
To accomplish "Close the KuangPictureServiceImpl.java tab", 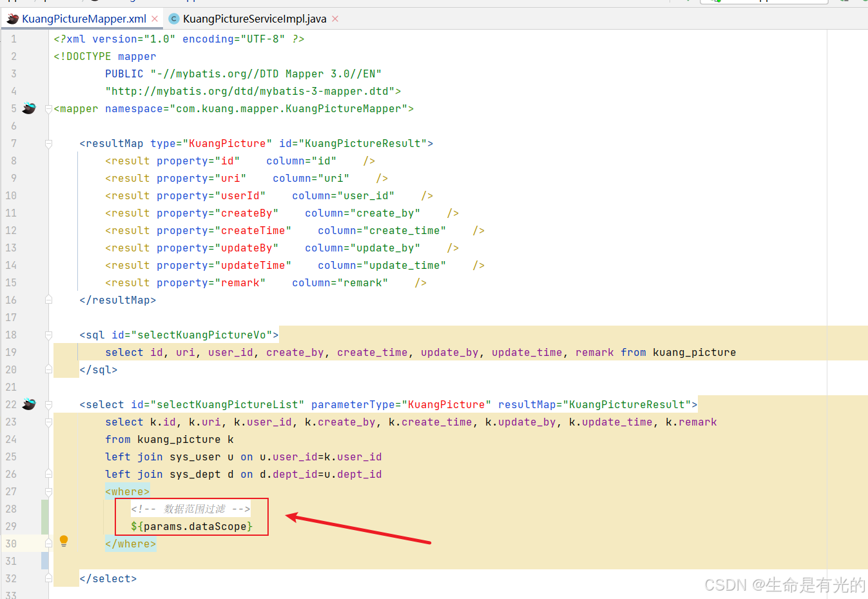I will 335,19.
